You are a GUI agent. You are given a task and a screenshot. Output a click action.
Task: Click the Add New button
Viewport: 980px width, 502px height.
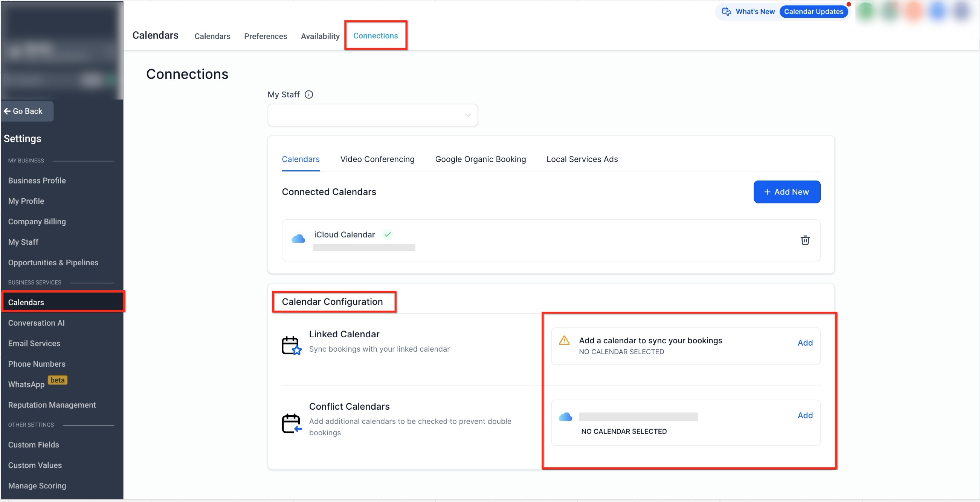point(786,192)
